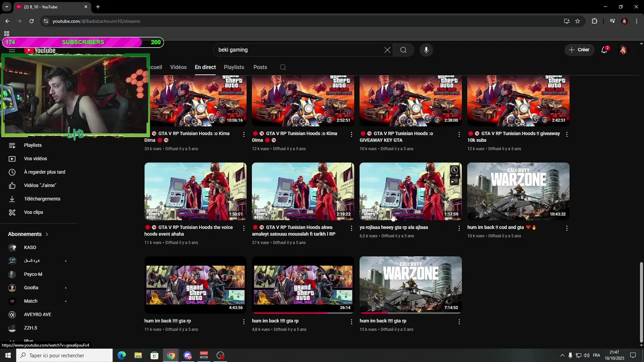Image resolution: width=644 pixels, height=362 pixels.
Task: Switch to Posts tab
Action: coord(260,67)
